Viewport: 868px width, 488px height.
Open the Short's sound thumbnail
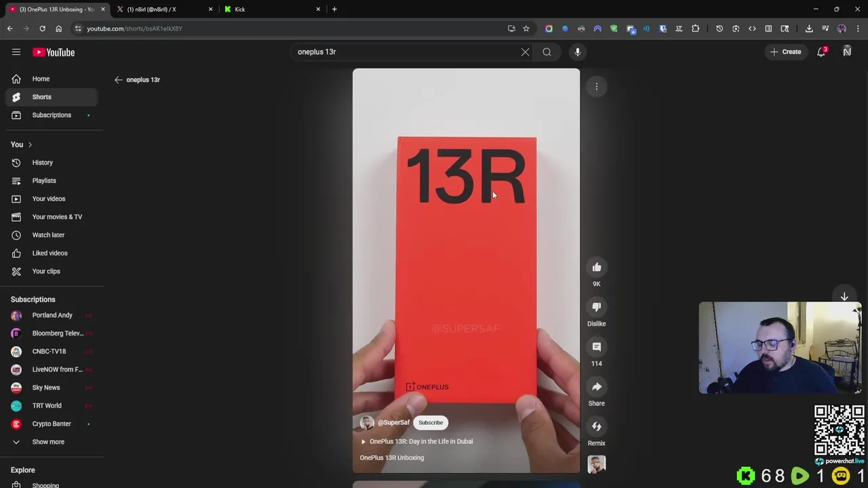coord(597,464)
